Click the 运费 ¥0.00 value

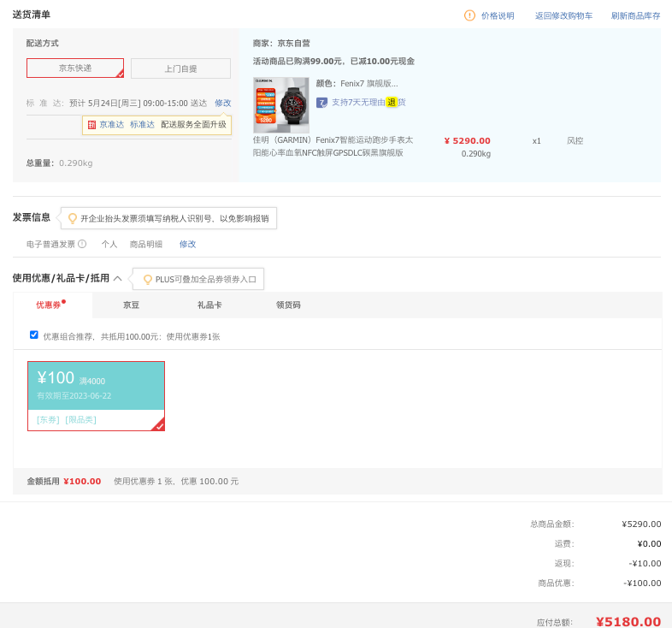649,543
